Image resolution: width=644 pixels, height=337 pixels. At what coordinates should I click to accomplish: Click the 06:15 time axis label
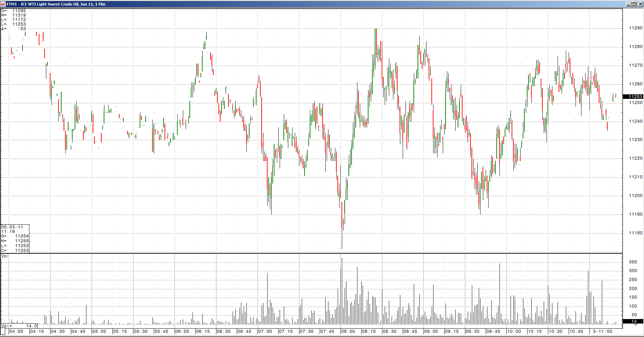[203, 331]
